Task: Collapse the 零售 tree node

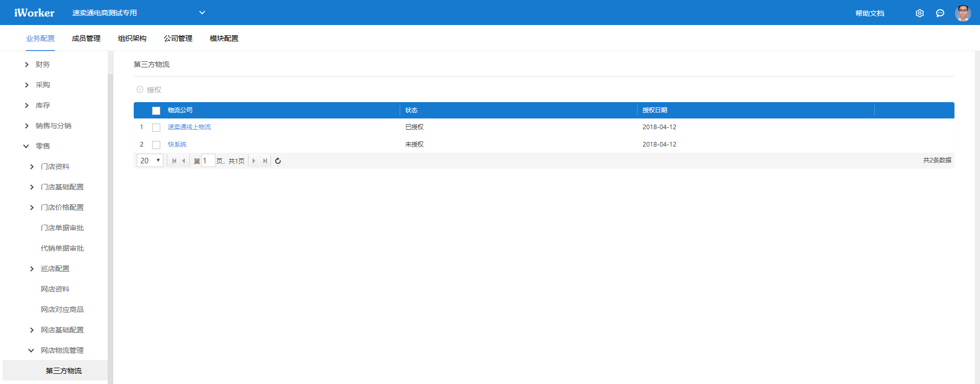Action: click(x=27, y=146)
